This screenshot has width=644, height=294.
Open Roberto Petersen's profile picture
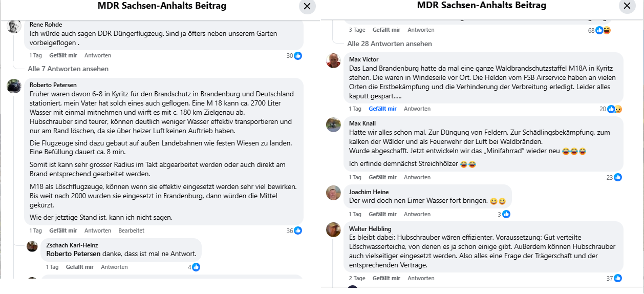click(x=14, y=86)
